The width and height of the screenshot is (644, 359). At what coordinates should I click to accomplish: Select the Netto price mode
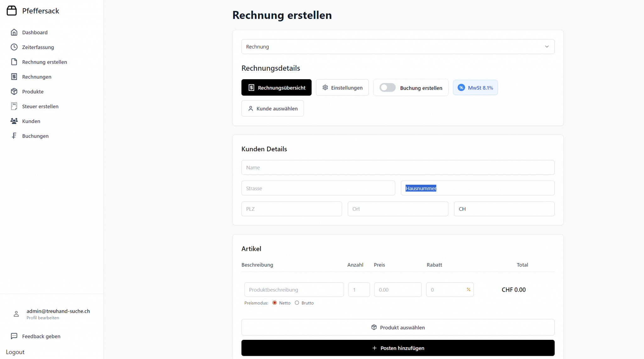pos(275,303)
